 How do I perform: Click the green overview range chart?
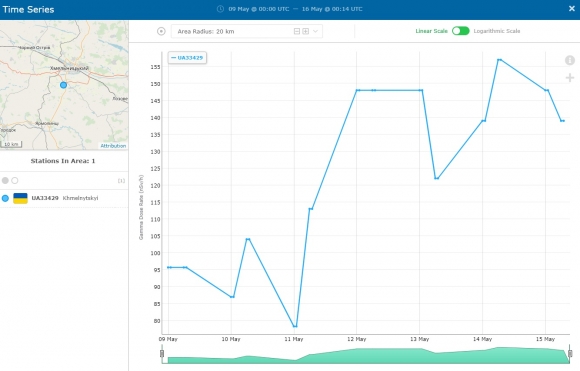pos(366,355)
